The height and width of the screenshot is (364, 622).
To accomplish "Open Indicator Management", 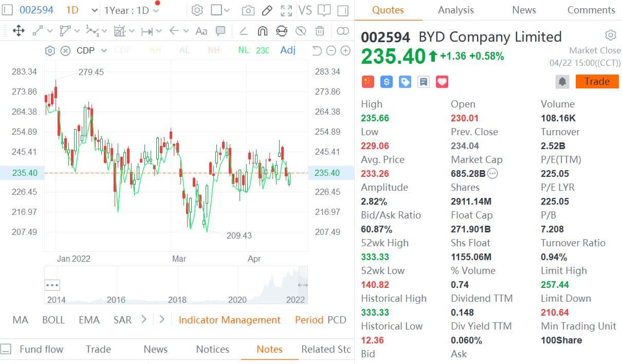I will pyautogui.click(x=229, y=320).
